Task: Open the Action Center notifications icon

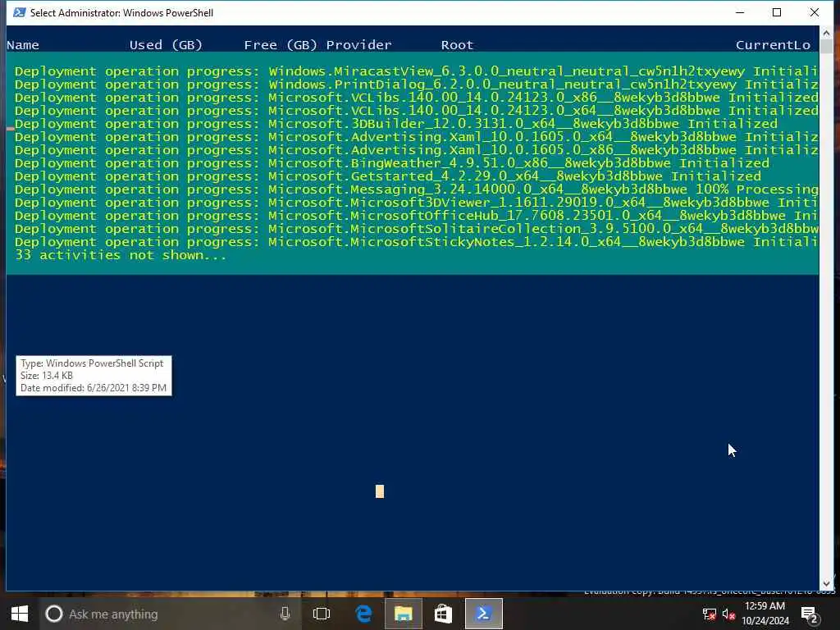Action: pyautogui.click(x=809, y=614)
